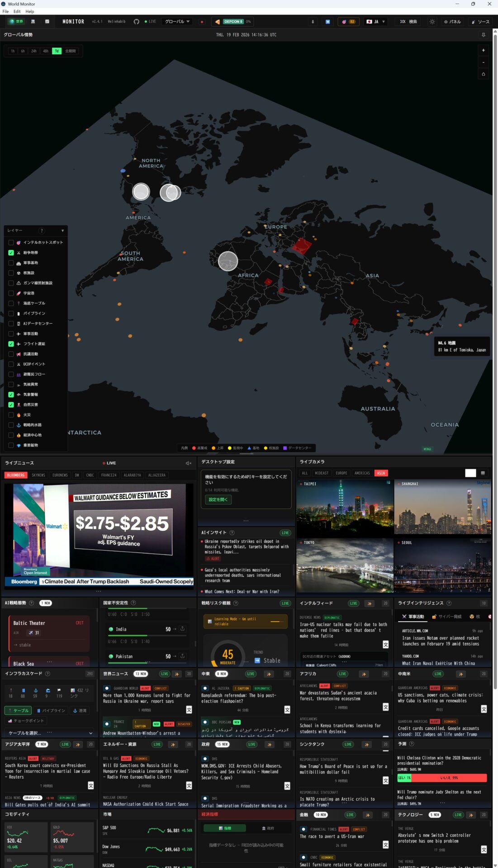Click the layers panel help question mark
Screen dimensions: 498x868
click(42, 231)
